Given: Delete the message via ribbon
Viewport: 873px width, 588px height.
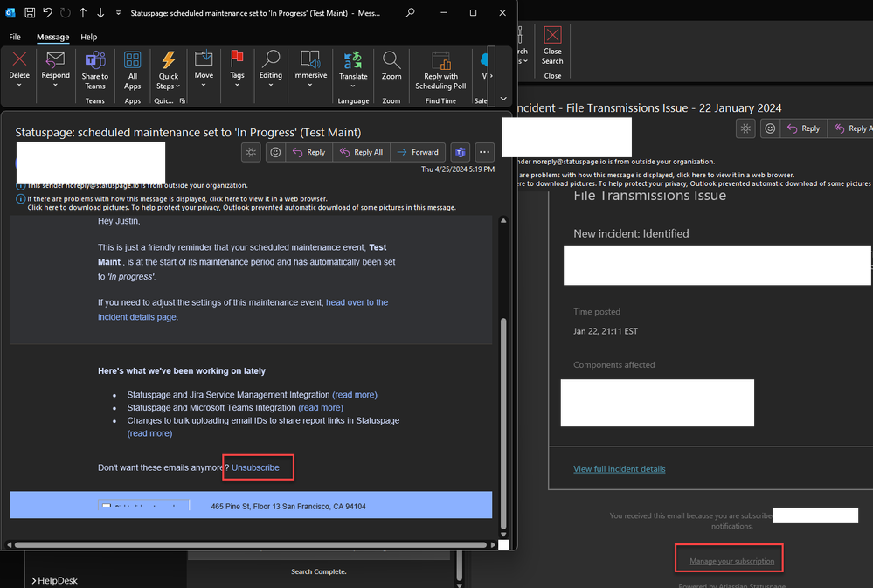Looking at the screenshot, I should [x=19, y=65].
